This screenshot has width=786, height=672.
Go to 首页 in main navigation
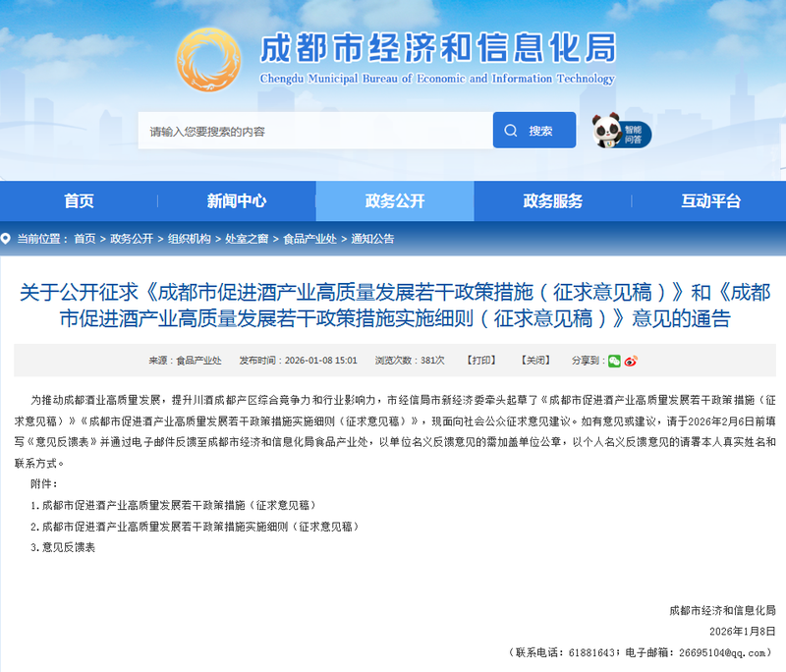click(x=79, y=201)
